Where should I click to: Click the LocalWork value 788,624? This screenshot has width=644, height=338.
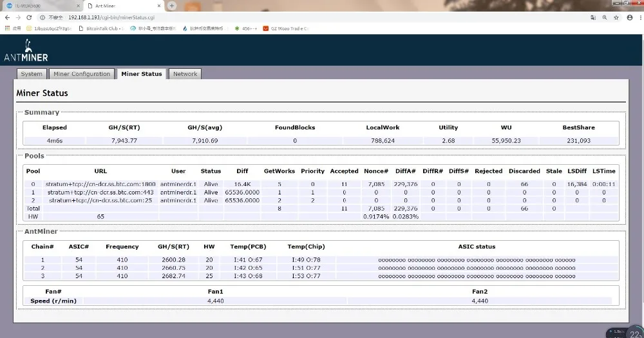point(383,140)
